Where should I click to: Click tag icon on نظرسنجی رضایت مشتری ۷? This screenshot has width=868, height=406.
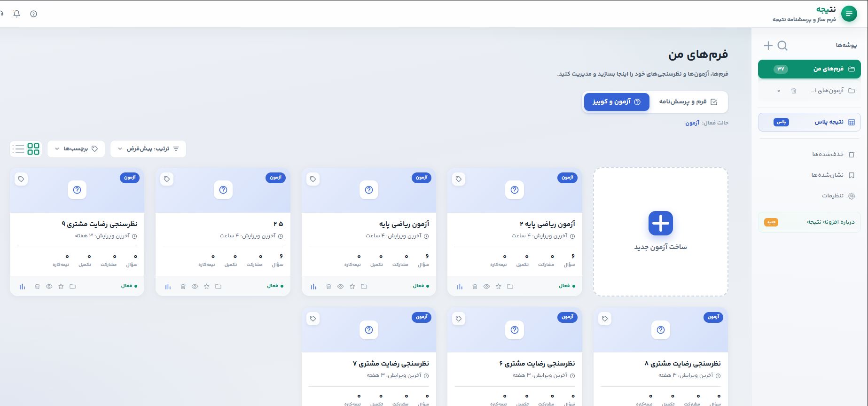click(x=313, y=319)
